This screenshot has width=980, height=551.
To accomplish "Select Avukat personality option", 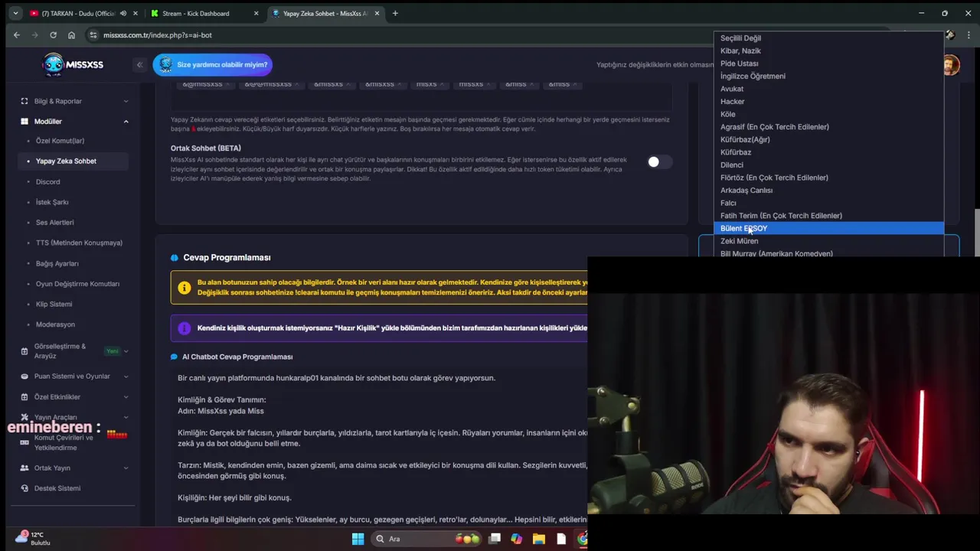I will [829, 89].
